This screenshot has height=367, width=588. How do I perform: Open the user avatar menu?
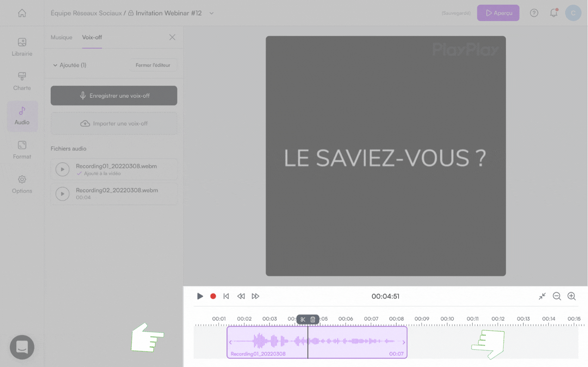click(x=573, y=13)
